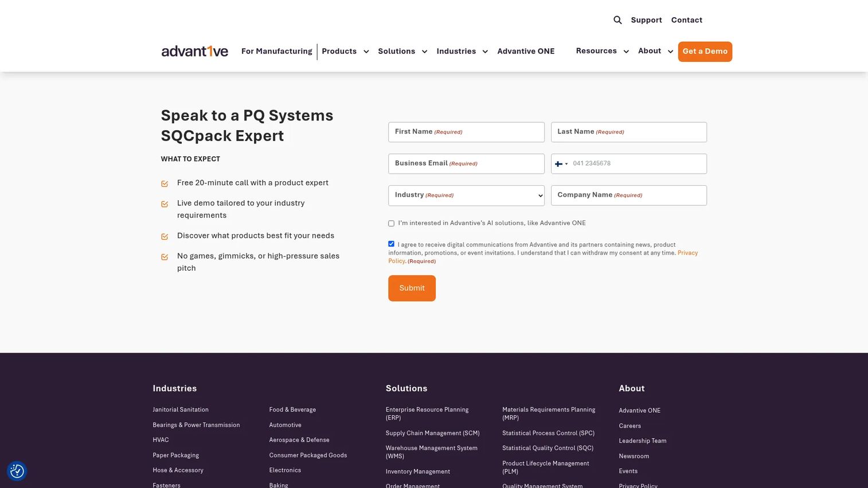The image size is (868, 488).
Task: Open Supply Chain Management (SCM) link
Action: click(433, 434)
